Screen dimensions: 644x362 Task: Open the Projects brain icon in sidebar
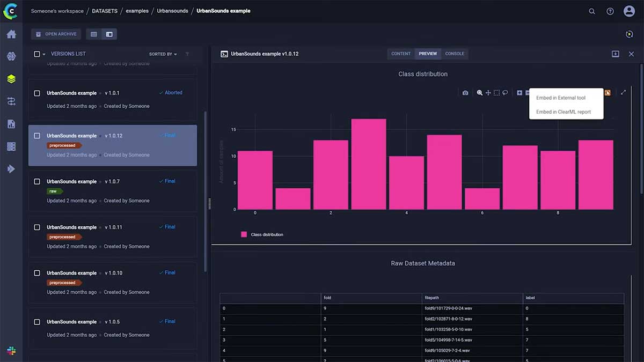[x=11, y=56]
